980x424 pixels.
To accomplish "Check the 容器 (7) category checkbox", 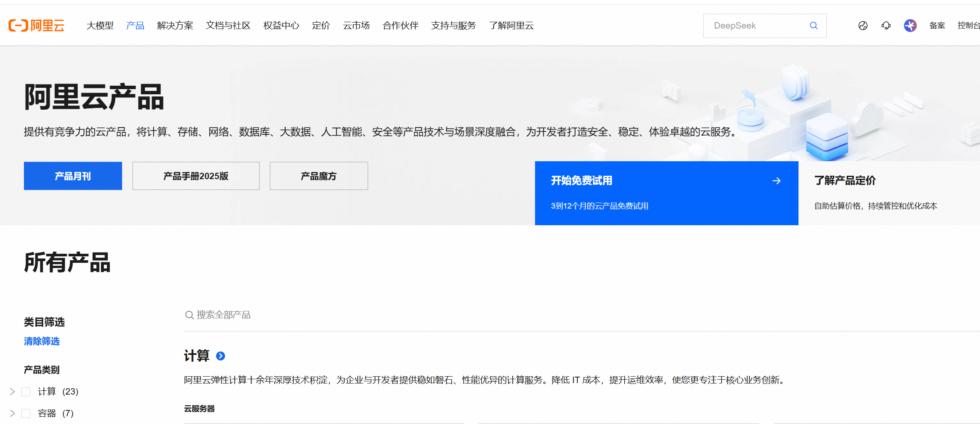I will click(26, 413).
